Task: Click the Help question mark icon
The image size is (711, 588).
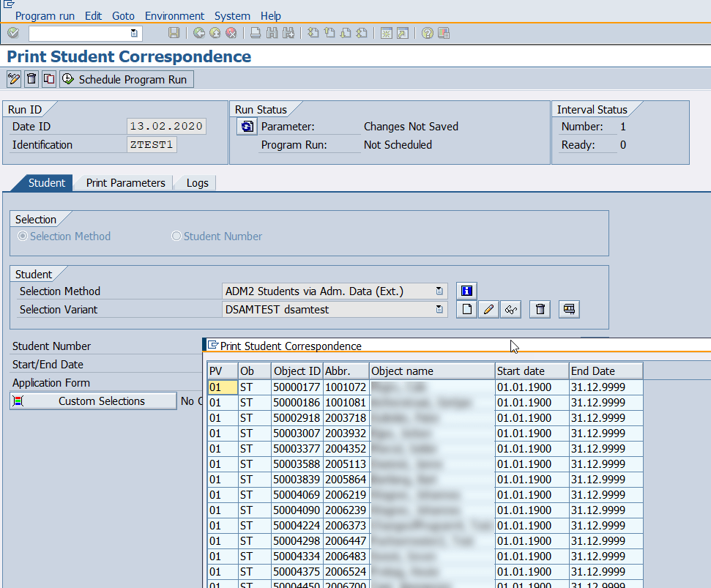Action: 427,33
